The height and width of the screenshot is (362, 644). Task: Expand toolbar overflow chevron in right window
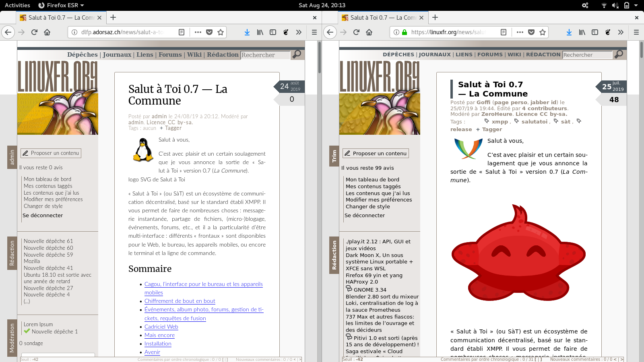tap(621, 32)
